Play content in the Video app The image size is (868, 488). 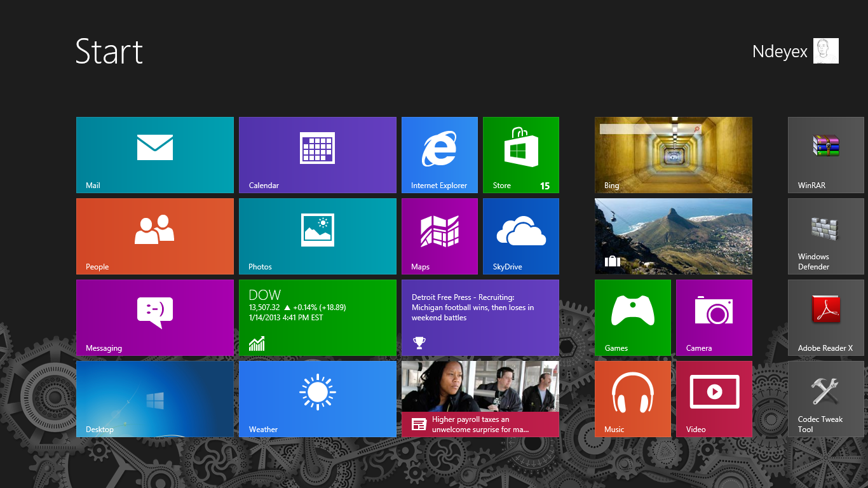coord(714,398)
